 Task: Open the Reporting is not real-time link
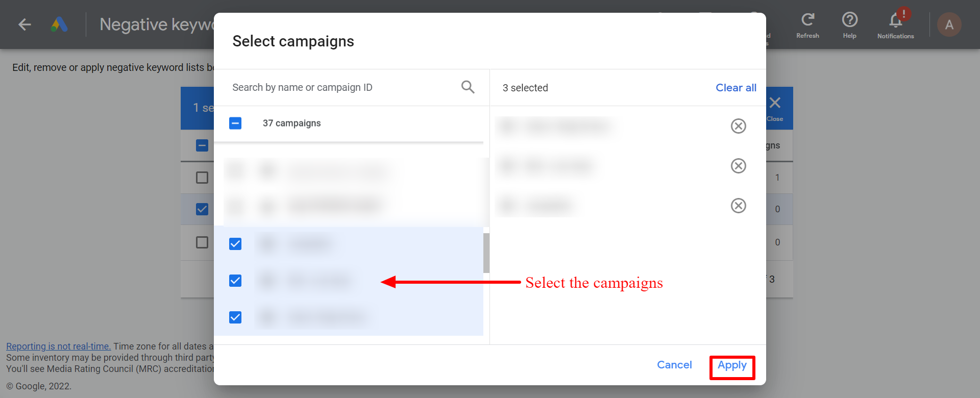pos(58,346)
